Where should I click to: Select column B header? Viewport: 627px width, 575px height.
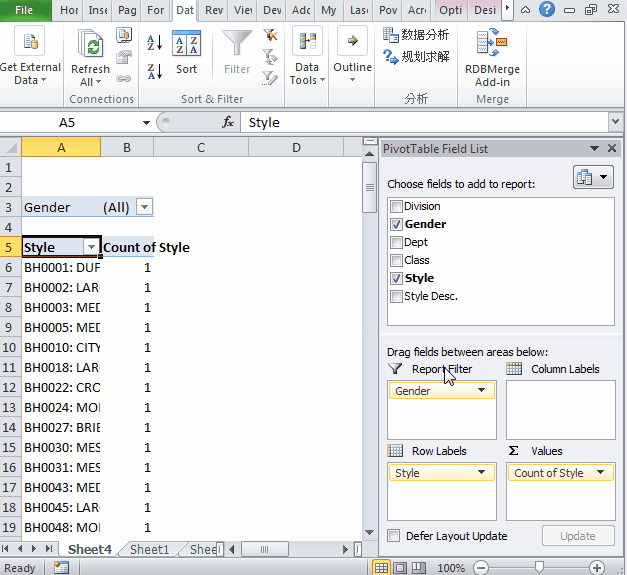pos(127,148)
